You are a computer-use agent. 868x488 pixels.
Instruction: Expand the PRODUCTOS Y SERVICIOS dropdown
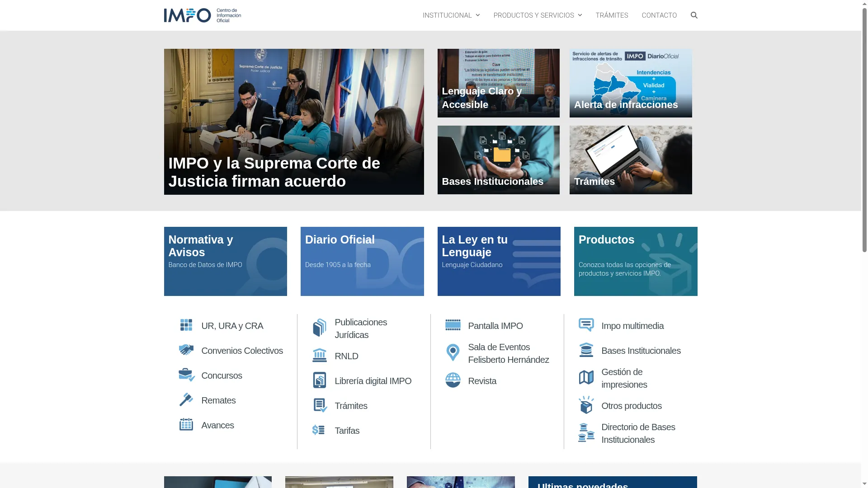click(x=538, y=15)
